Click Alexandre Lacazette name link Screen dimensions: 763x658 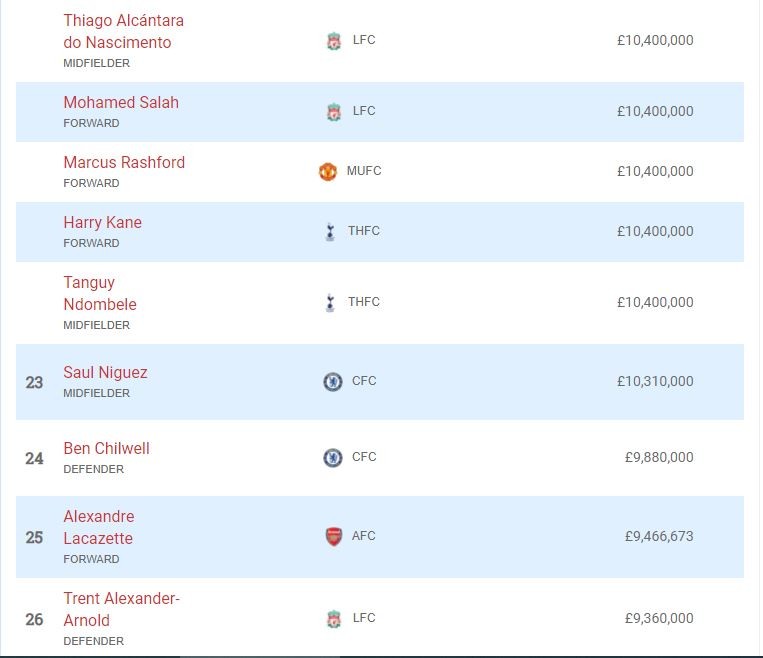[x=98, y=527]
